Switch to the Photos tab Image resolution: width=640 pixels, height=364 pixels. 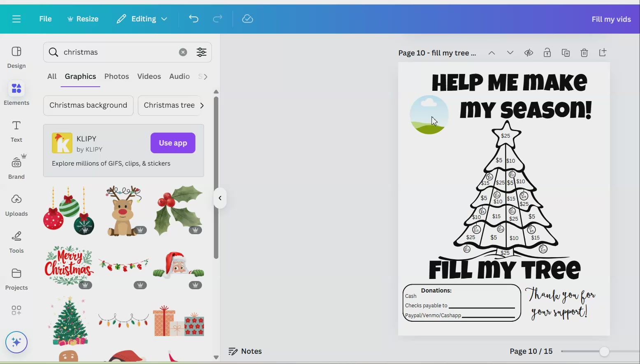click(x=116, y=76)
